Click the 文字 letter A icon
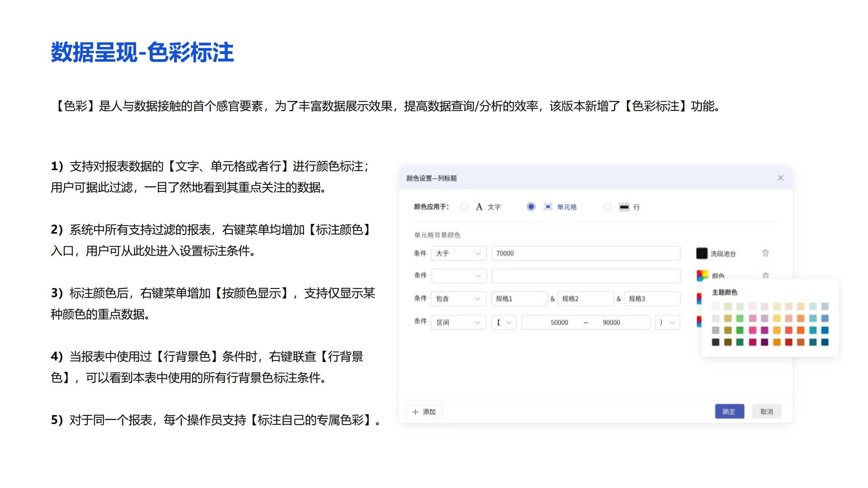Image resolution: width=868 pixels, height=488 pixels. 479,207
